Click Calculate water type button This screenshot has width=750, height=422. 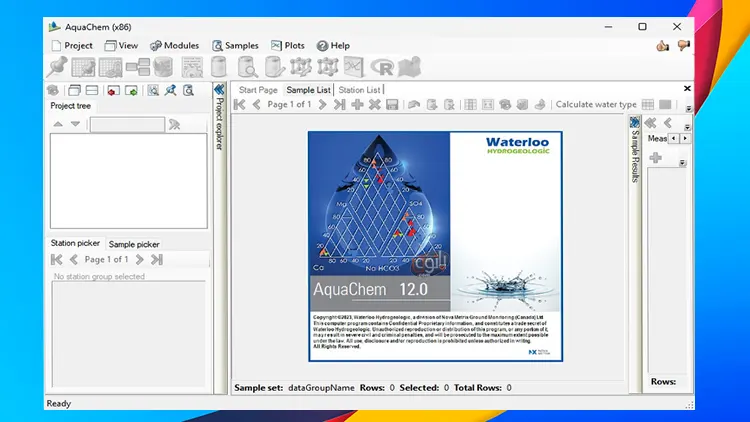[596, 104]
